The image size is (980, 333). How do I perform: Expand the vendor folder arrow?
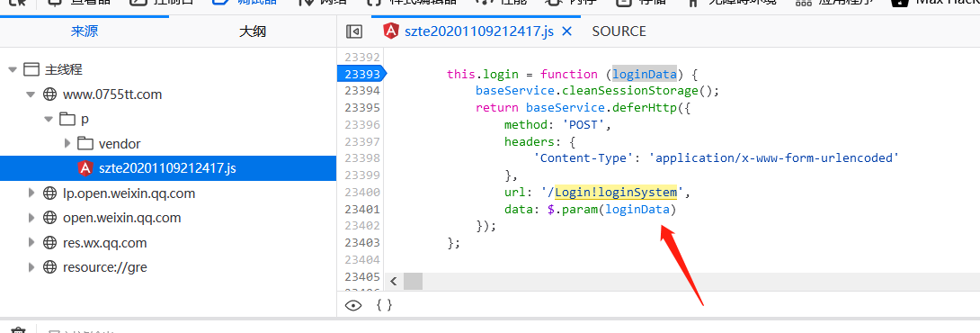(67, 144)
